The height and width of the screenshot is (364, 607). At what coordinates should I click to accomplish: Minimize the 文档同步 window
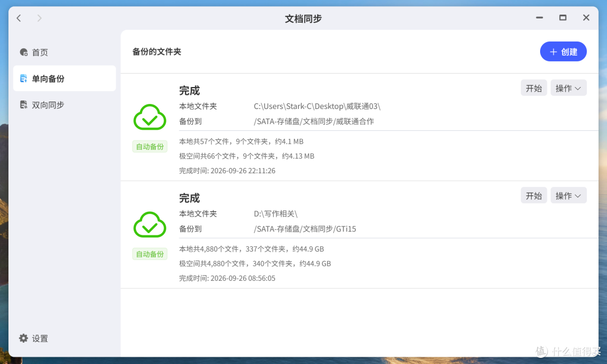tap(539, 18)
